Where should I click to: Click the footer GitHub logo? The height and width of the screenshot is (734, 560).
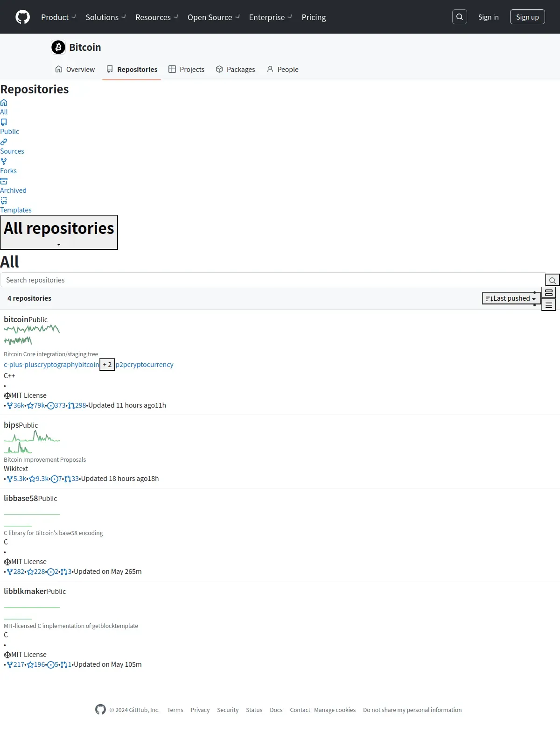point(100,709)
